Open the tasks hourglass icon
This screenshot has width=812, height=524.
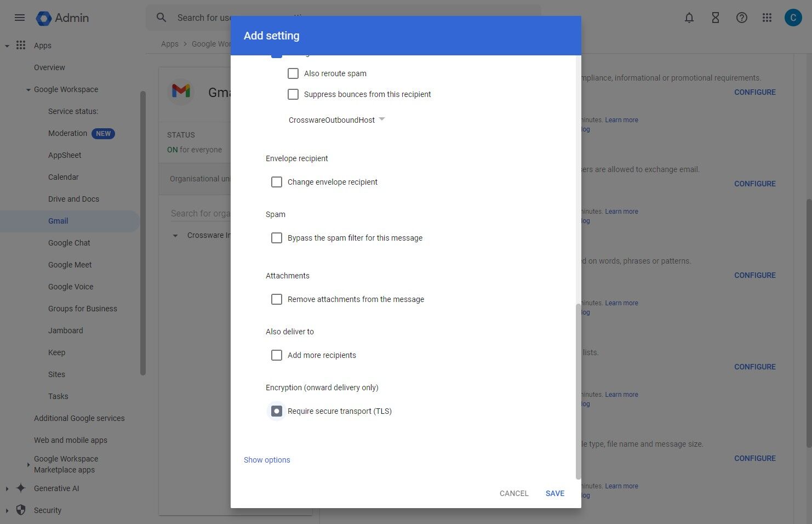(x=716, y=18)
